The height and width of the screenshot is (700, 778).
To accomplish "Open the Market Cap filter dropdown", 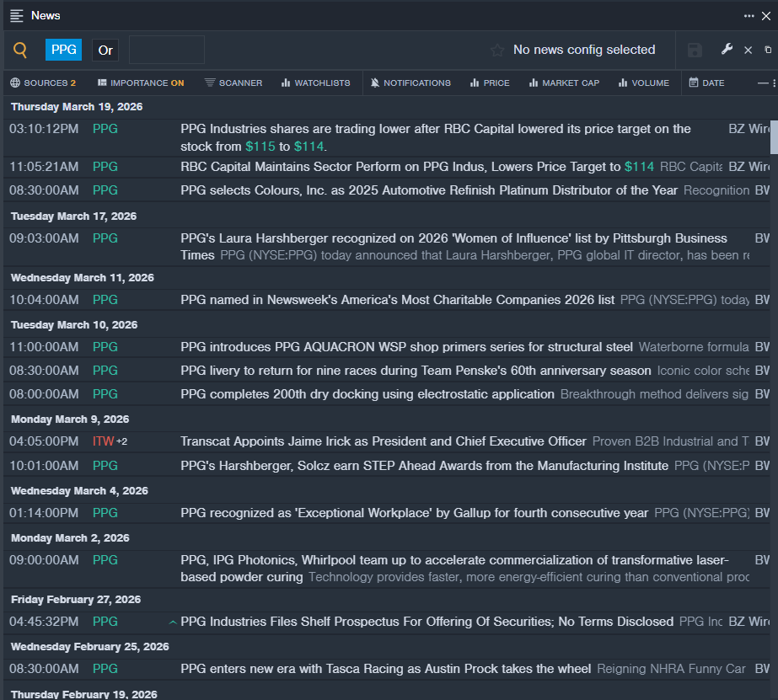I will click(x=562, y=83).
